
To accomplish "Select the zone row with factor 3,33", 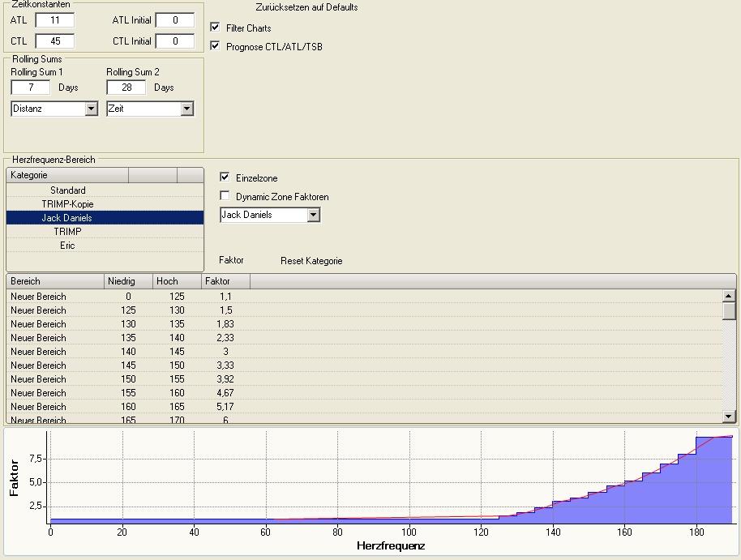I will pos(364,365).
